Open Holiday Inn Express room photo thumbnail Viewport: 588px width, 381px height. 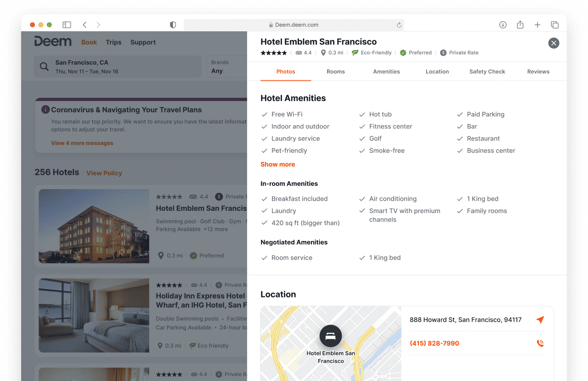tap(94, 315)
